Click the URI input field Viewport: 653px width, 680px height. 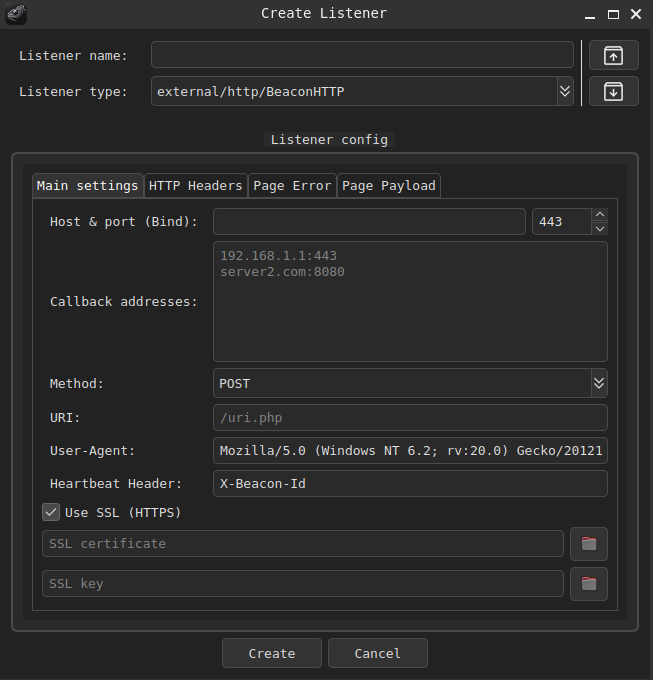(410, 418)
